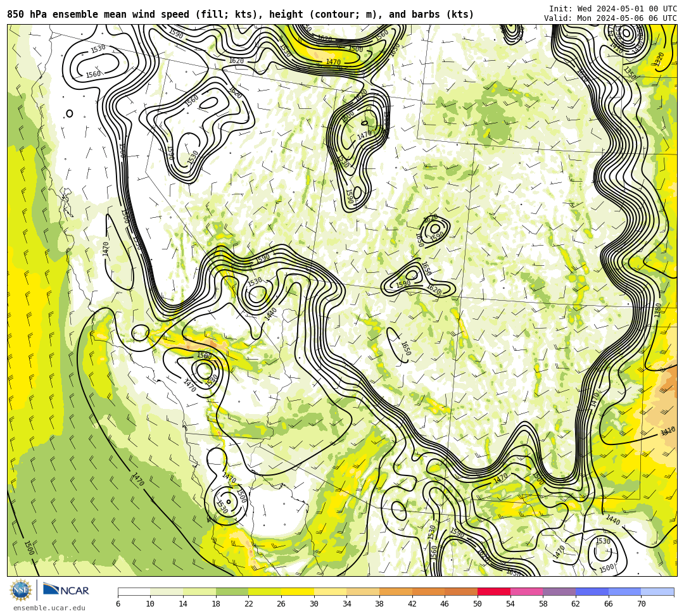This screenshot has height=616, width=684.
Task: Pick the 26–30 kts bright yellow colorbar segment
Action: pyautogui.click(x=298, y=591)
